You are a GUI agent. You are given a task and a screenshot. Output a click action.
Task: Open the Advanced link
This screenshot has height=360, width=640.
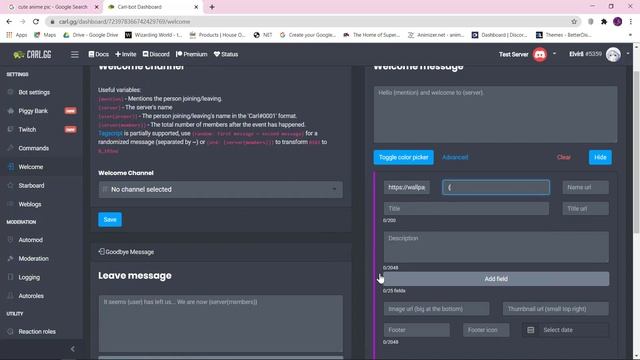(455, 157)
